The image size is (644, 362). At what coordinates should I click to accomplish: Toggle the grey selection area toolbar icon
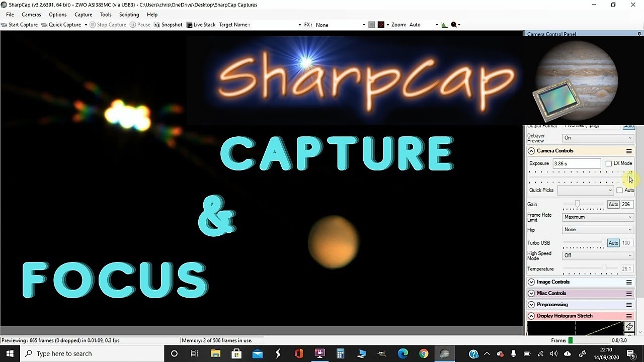[371, 25]
